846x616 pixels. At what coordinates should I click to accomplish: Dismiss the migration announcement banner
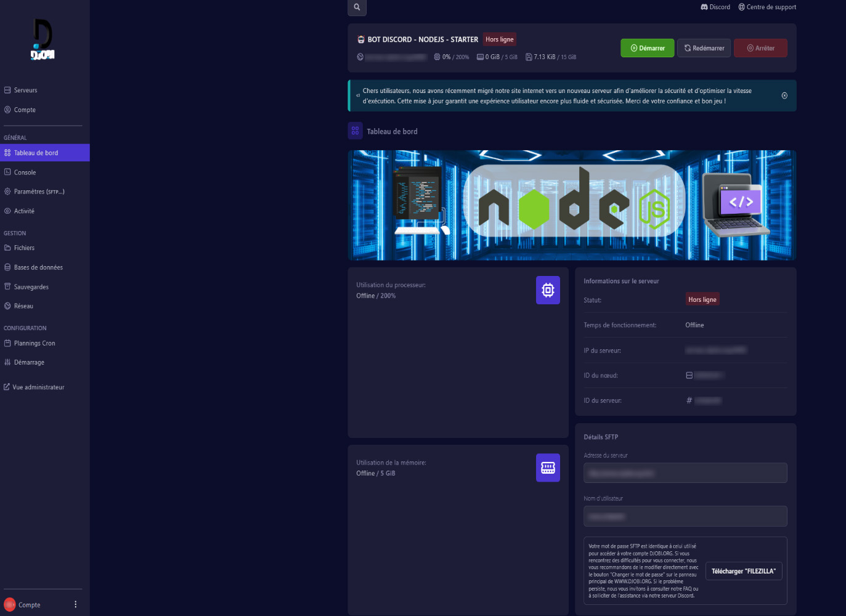click(x=784, y=95)
